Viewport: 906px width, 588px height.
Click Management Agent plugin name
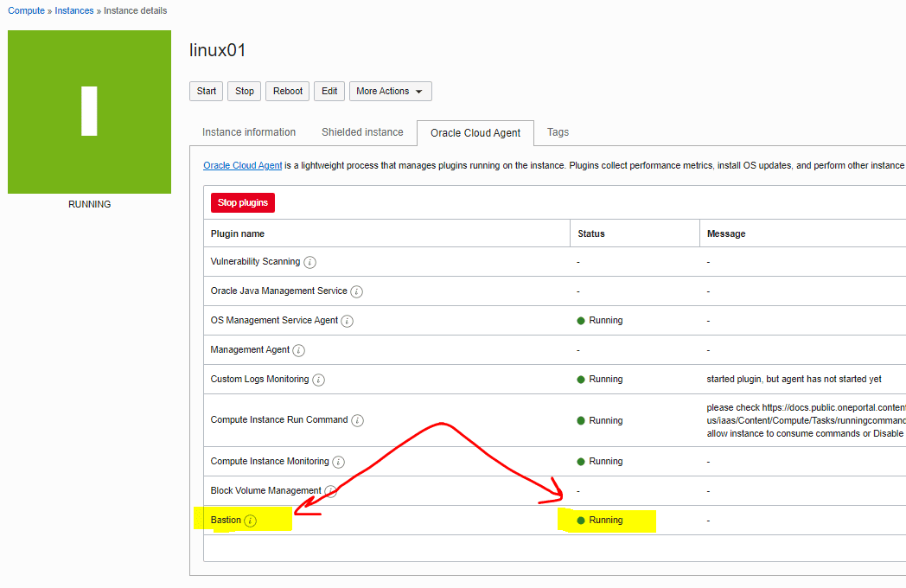pos(250,350)
